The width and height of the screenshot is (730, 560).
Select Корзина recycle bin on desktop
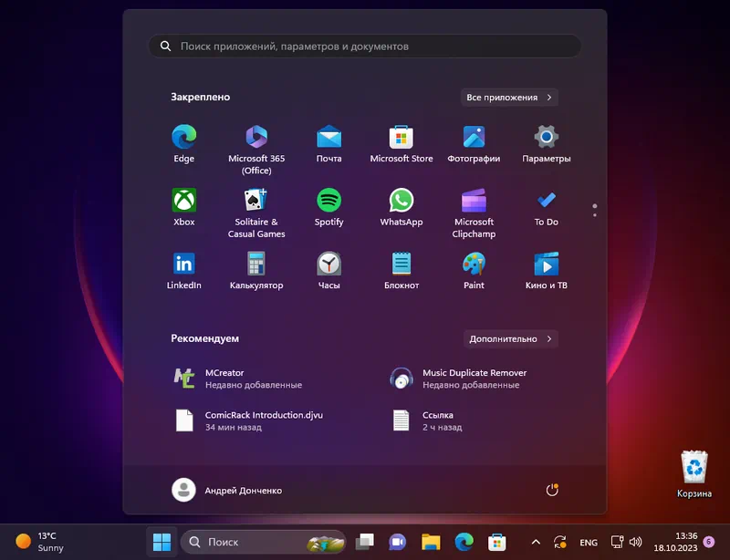point(693,474)
